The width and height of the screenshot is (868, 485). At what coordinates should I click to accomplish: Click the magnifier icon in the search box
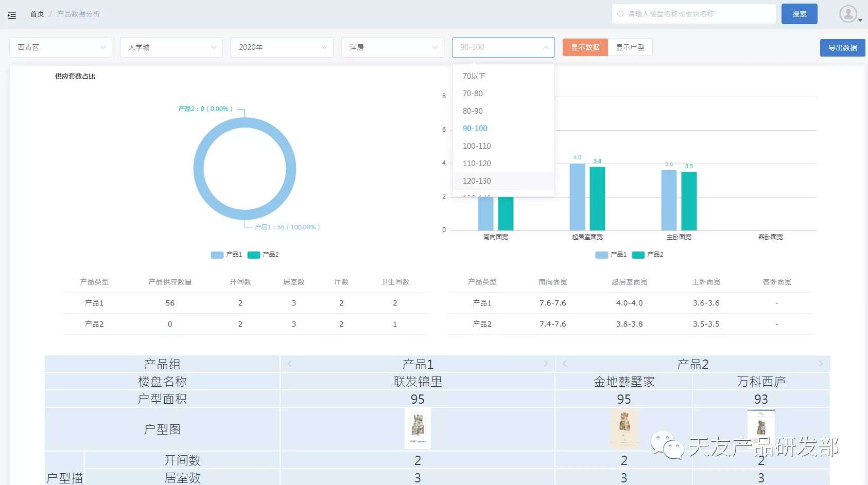click(620, 14)
